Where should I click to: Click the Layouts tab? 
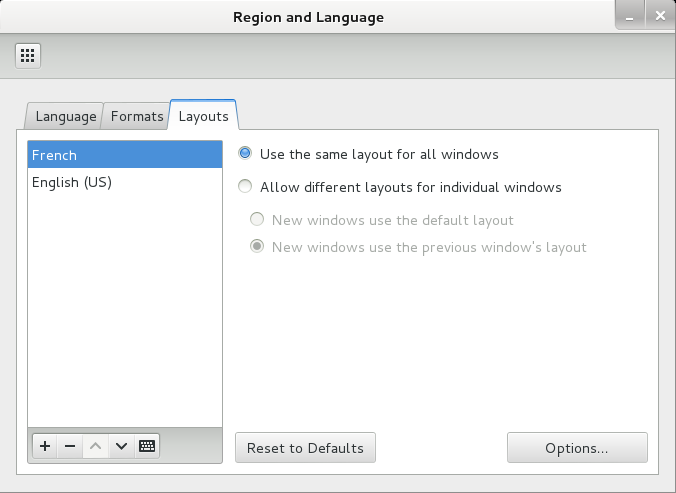[x=203, y=116]
